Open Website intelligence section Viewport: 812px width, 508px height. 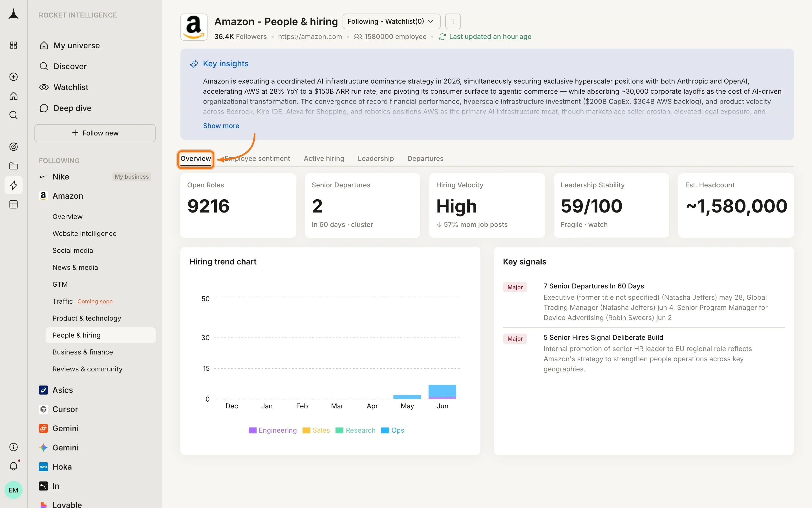pos(84,233)
